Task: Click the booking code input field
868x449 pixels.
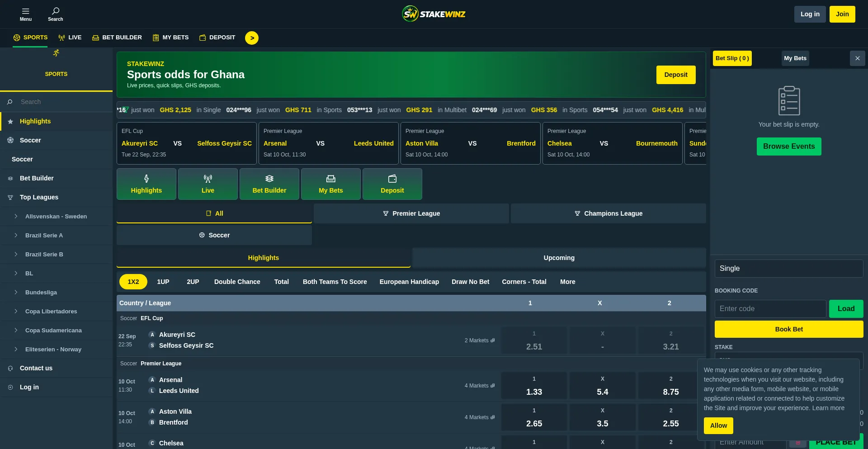Action: click(x=770, y=309)
